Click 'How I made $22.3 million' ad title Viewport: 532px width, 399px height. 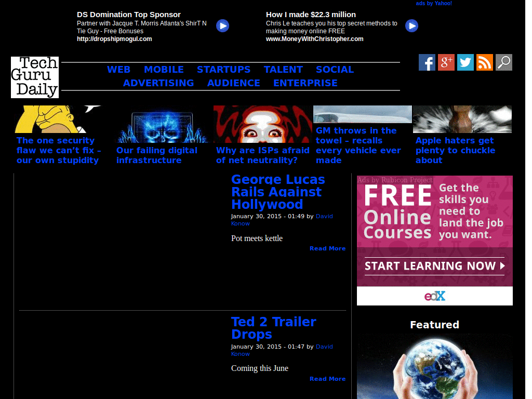pyautogui.click(x=311, y=15)
